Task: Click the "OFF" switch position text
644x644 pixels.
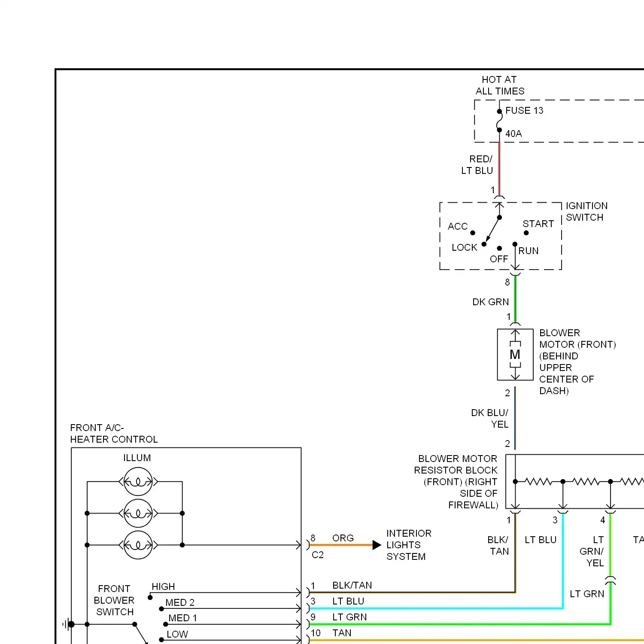Action: (499, 259)
